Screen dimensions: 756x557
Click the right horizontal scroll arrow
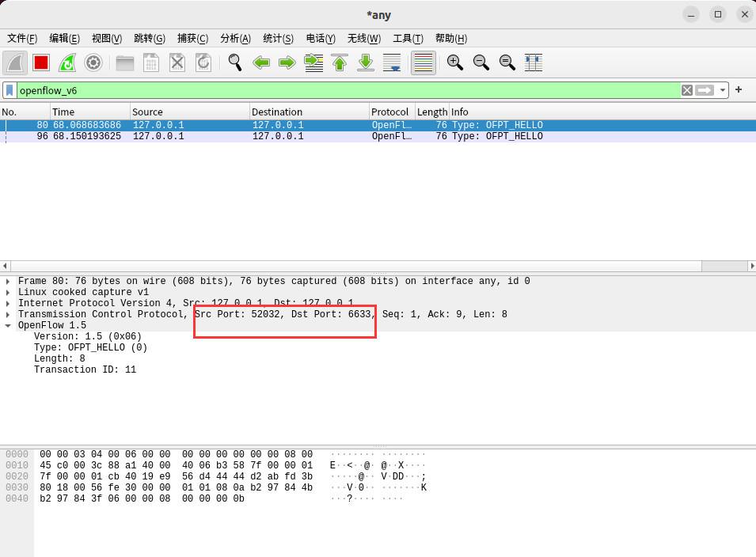pyautogui.click(x=752, y=266)
